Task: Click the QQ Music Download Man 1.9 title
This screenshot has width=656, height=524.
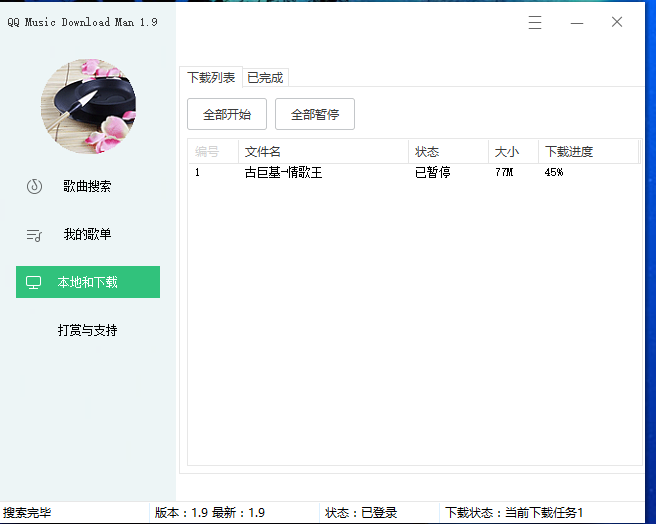Action: (x=82, y=22)
